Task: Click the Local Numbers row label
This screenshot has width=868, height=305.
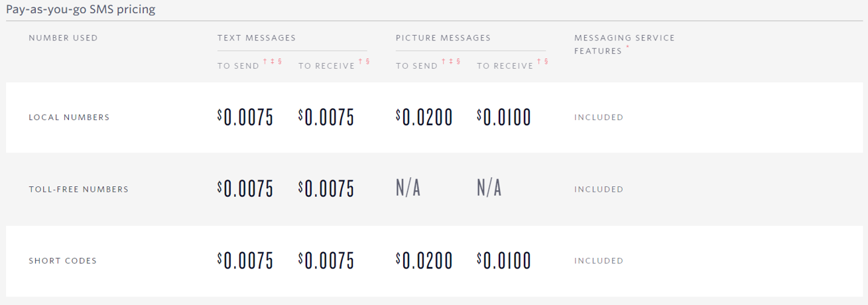Action: coord(69,117)
